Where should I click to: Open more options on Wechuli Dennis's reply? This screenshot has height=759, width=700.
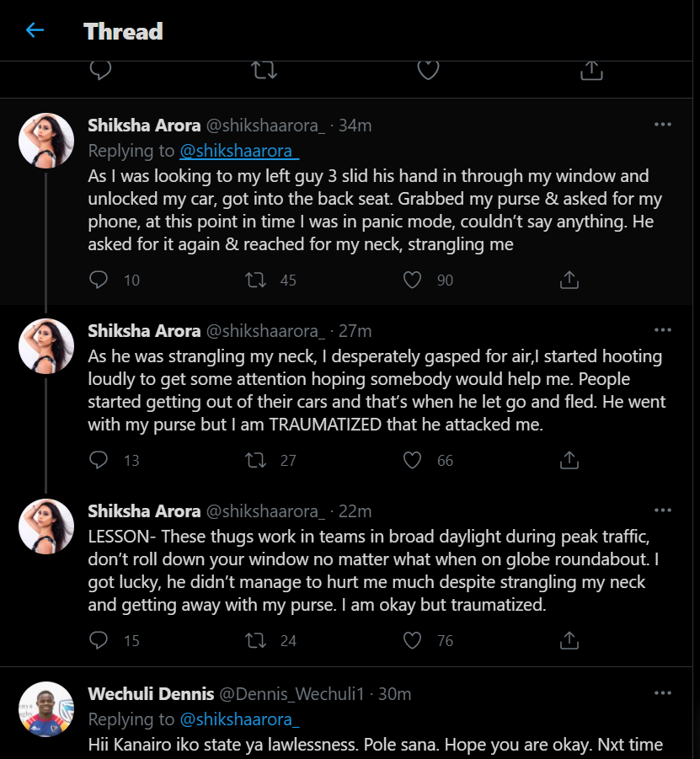click(x=663, y=693)
